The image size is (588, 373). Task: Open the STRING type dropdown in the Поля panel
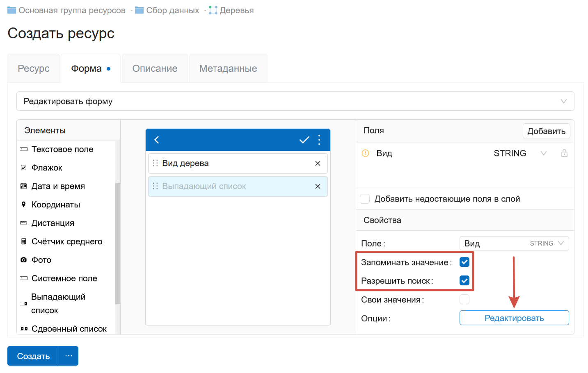pyautogui.click(x=543, y=153)
